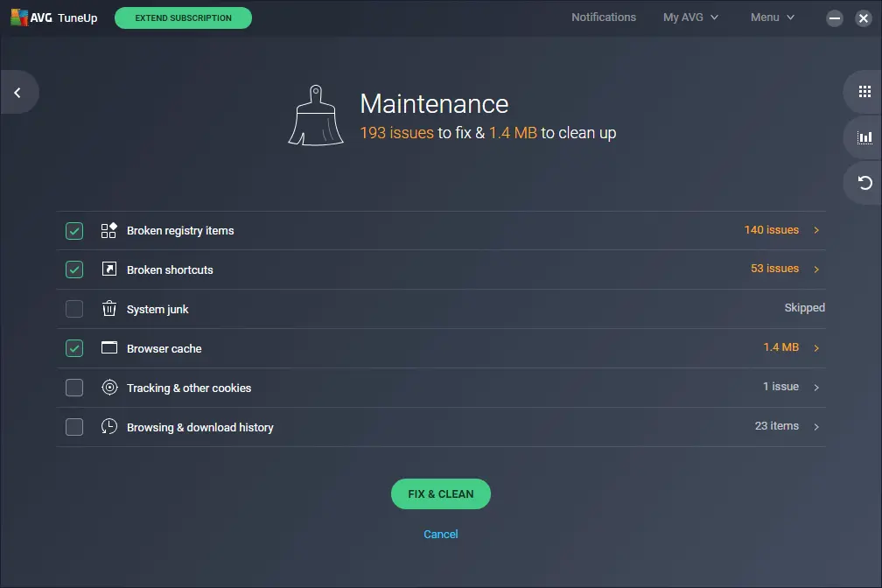Expand Broken registry items details chevron
The image size is (882, 588).
point(816,230)
